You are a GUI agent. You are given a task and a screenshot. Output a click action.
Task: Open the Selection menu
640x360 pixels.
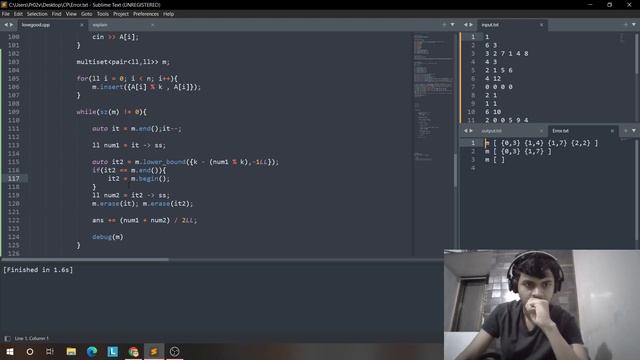(37, 14)
